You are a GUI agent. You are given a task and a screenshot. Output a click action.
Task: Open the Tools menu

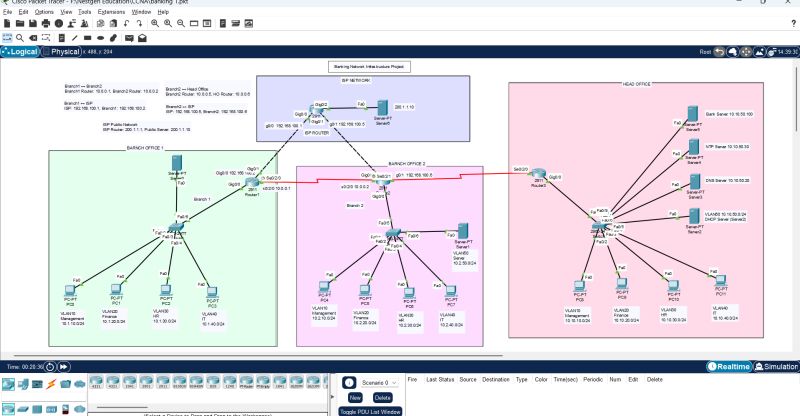(85, 11)
